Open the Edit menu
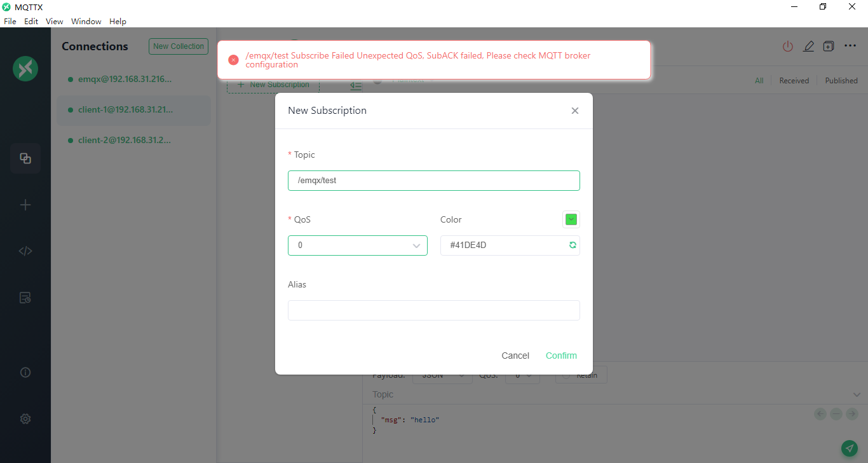The height and width of the screenshot is (463, 868). [31, 22]
